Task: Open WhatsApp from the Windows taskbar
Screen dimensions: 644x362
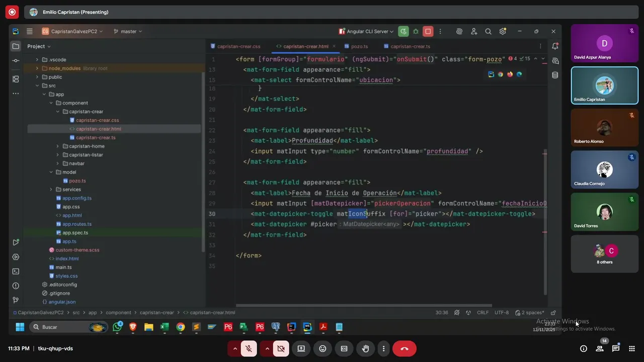Action: [118, 327]
